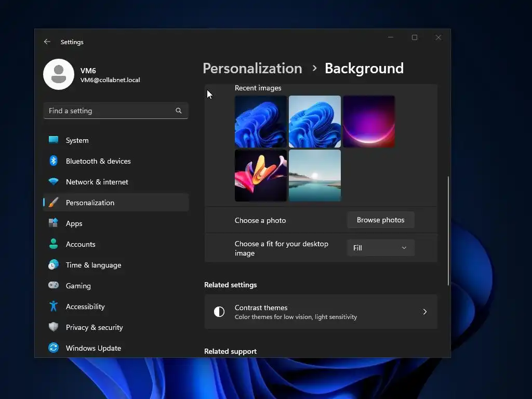Open the VM6 profile avatar
The width and height of the screenshot is (532, 399).
point(59,74)
